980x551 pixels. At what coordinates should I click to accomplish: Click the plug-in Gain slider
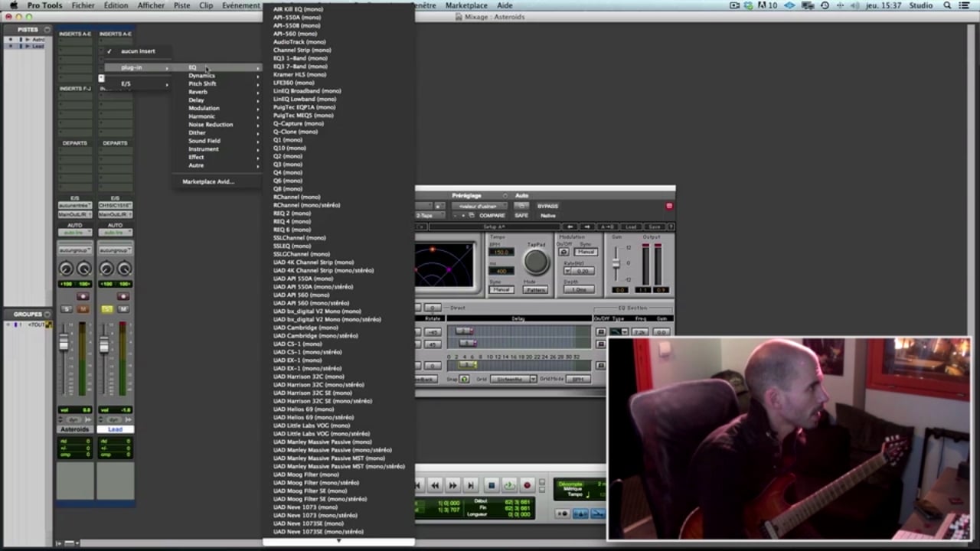616,262
